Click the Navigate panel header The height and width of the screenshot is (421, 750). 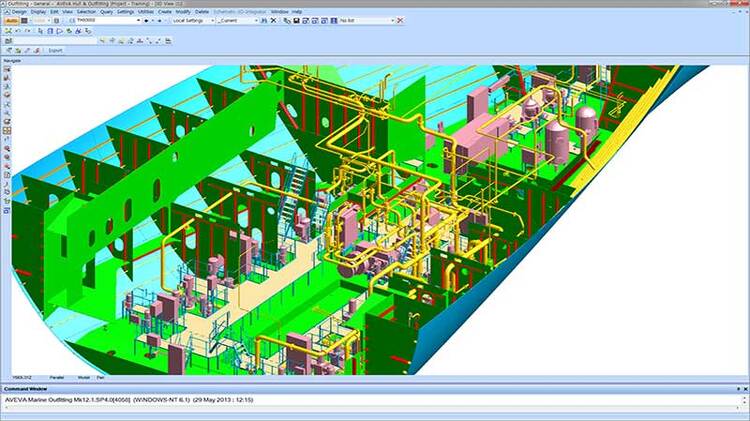coord(14,60)
